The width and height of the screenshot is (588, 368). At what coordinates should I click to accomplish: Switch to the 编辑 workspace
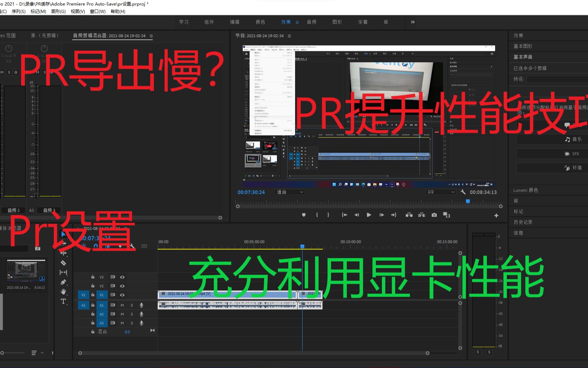pos(235,22)
